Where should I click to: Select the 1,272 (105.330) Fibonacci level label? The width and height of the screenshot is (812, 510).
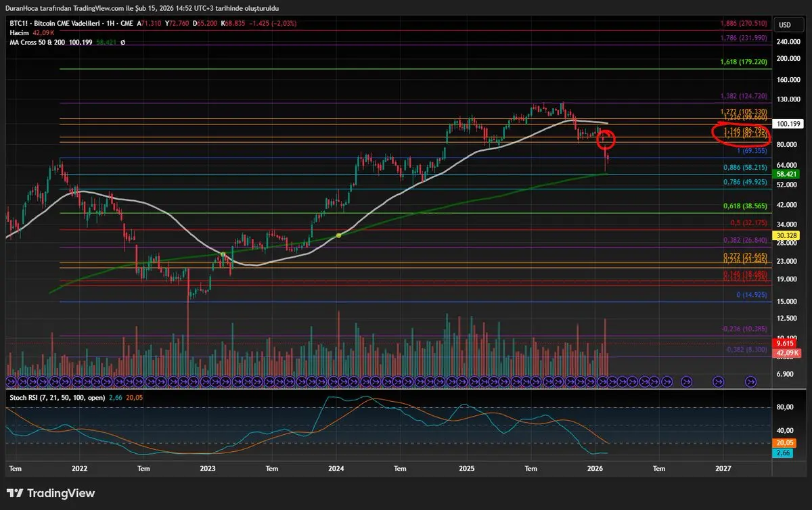point(743,112)
